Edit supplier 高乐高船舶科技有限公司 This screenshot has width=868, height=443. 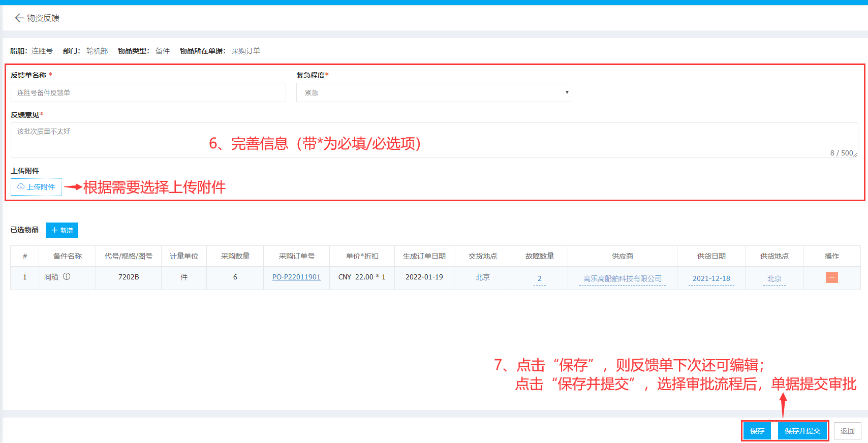[623, 278]
